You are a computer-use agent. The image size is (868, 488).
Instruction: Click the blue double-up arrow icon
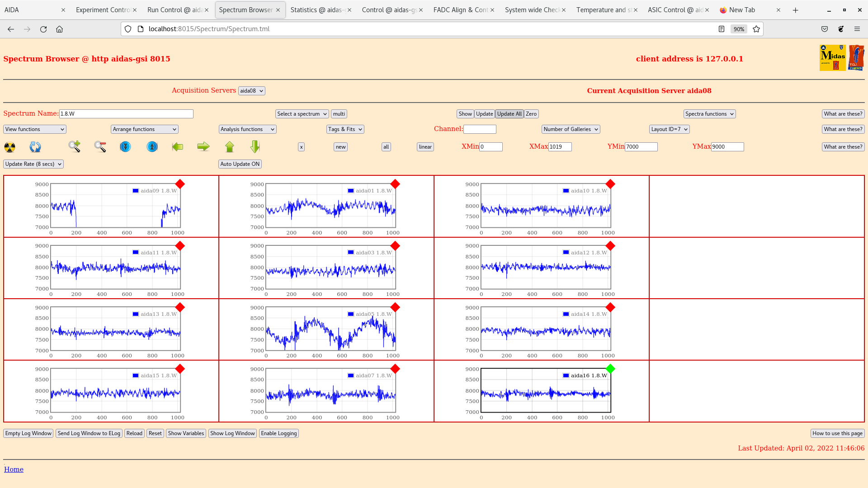tap(152, 146)
